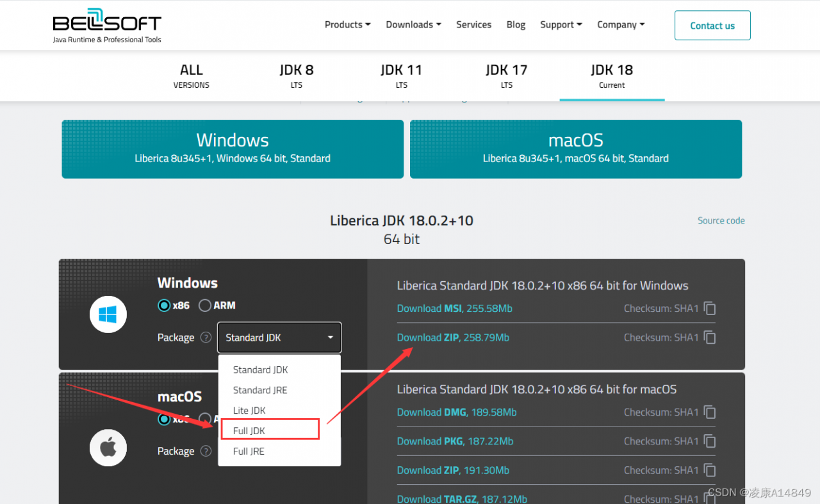Select ARM architecture for Windows
The height and width of the screenshot is (504, 820).
click(x=205, y=305)
